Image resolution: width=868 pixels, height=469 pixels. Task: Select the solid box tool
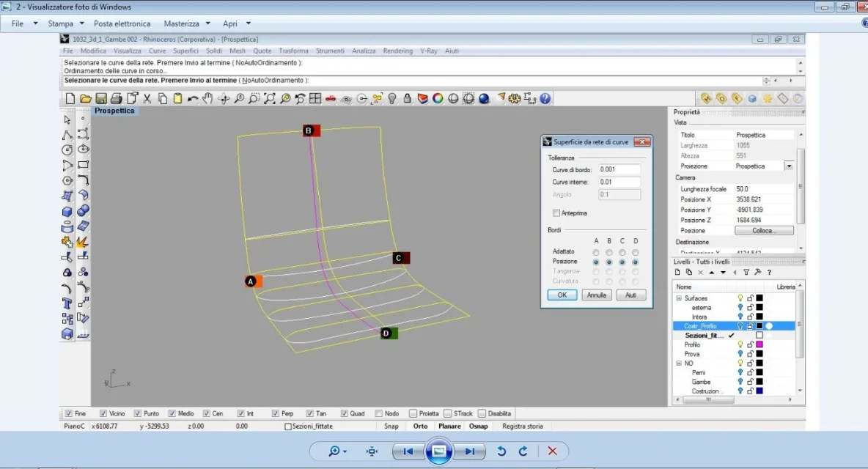(x=67, y=211)
